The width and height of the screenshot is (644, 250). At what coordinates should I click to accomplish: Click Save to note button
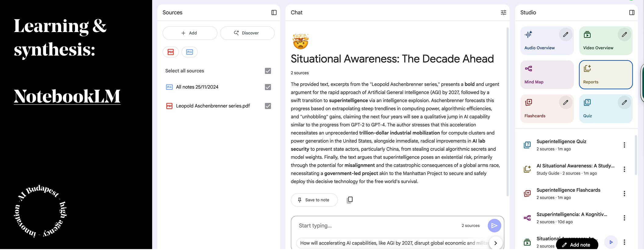pyautogui.click(x=314, y=200)
